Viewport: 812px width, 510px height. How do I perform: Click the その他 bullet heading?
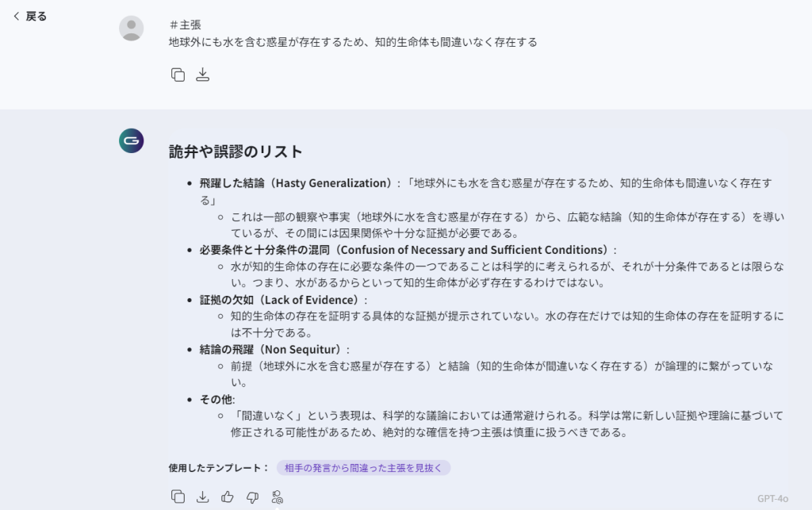click(216, 399)
